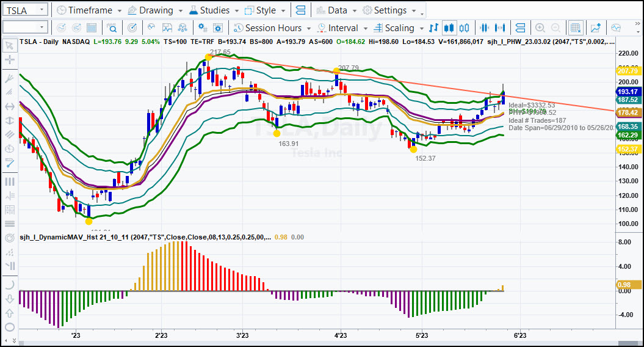Click the expand bar spacing icon
Image resolution: width=644 pixels, height=347 pixels.
pyautogui.click(x=500, y=28)
